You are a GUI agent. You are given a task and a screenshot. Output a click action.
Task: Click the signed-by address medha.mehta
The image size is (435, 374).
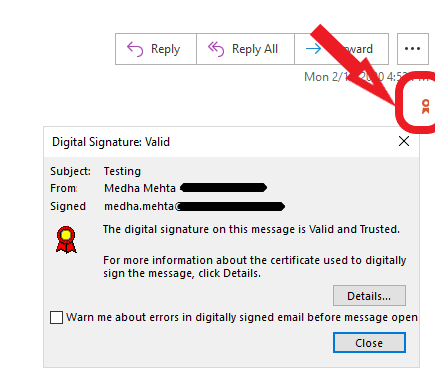tap(140, 206)
